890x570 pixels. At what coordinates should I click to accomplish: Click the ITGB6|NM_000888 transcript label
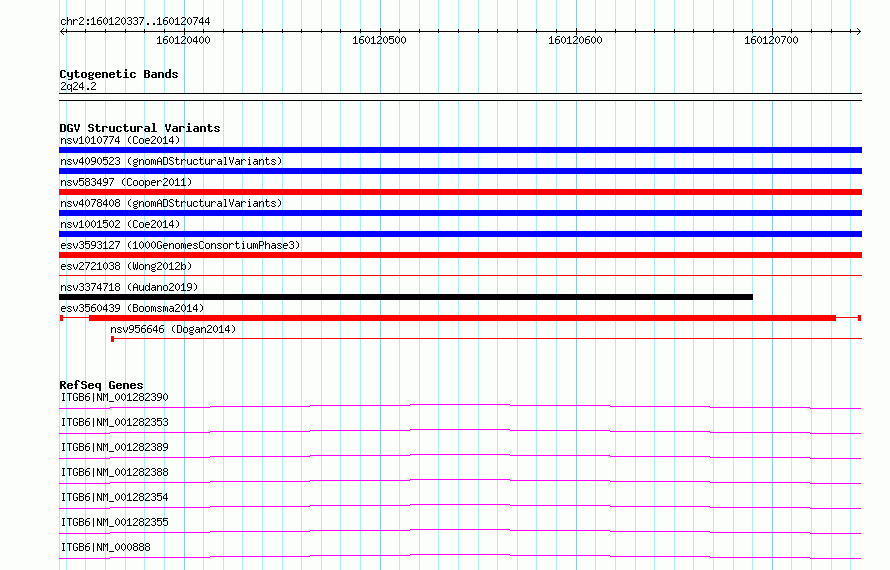[106, 547]
